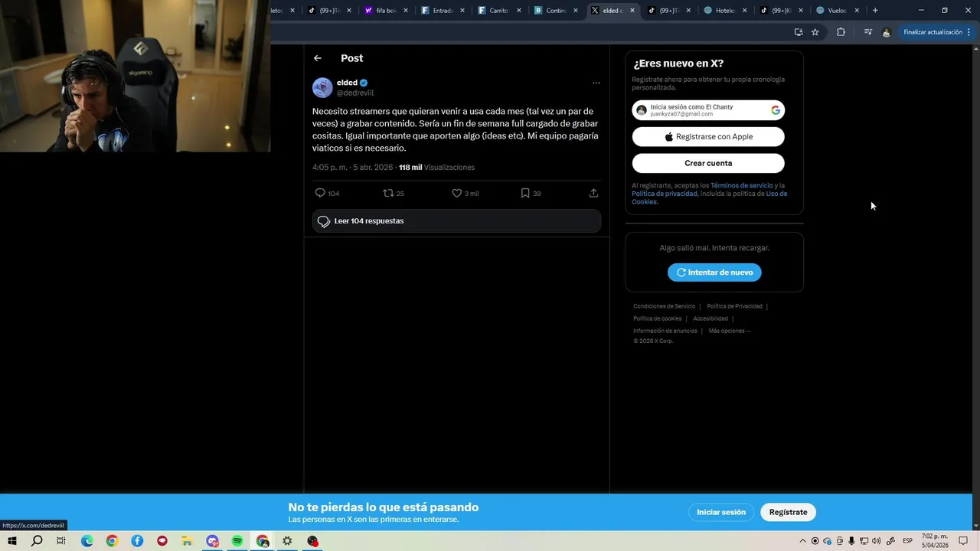
Task: Click Crear cuenta
Action: point(708,163)
